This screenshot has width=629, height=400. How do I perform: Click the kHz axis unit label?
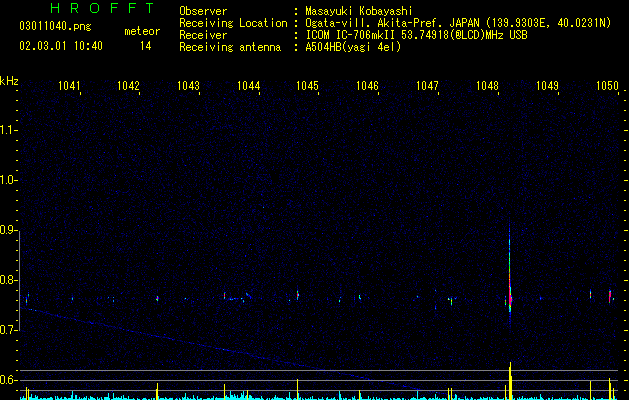click(x=9, y=81)
